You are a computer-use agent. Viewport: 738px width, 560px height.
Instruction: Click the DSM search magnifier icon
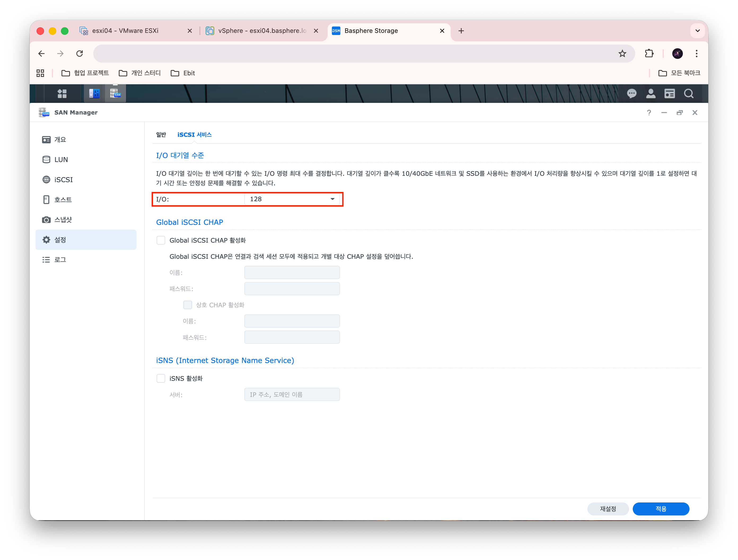(x=689, y=93)
